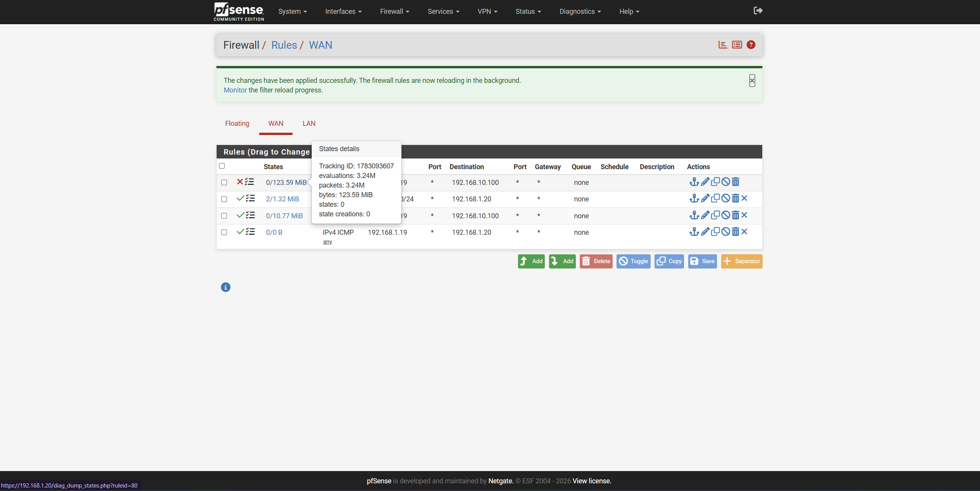Open the red help question mark icon
The image size is (980, 491).
pos(751,45)
